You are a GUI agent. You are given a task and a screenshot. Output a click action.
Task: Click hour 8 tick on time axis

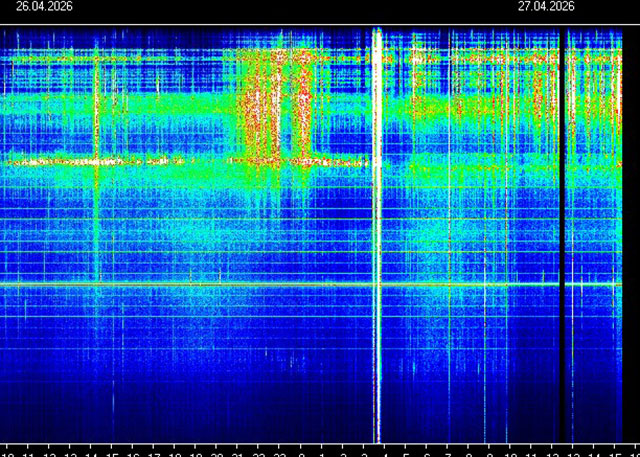pos(469,452)
